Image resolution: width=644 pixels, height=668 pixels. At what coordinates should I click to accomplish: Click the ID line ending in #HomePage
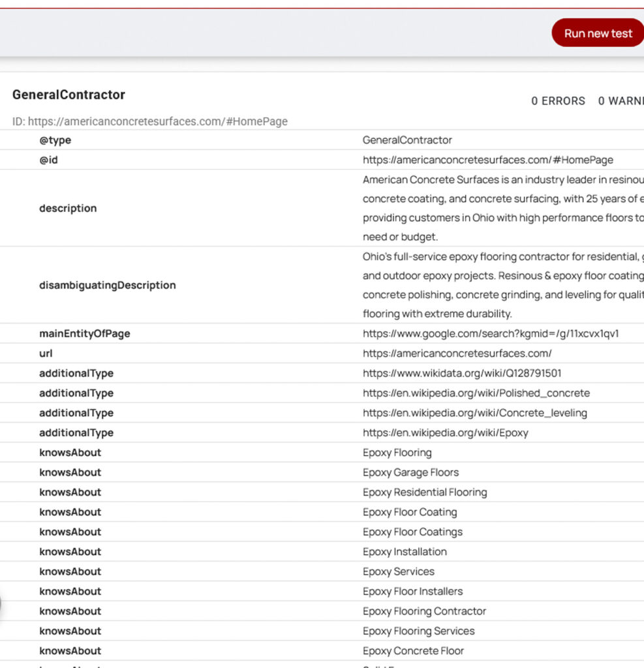149,121
